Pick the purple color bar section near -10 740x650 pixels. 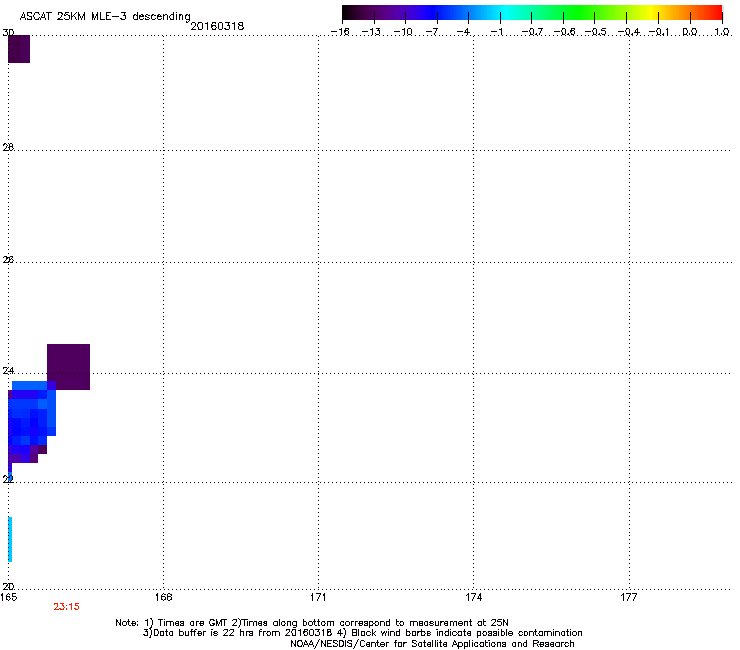click(406, 12)
